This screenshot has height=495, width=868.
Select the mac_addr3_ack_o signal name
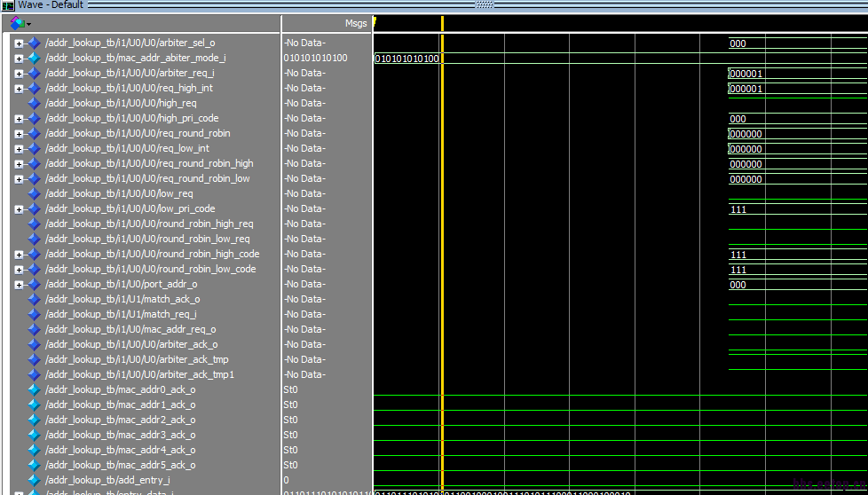tap(120, 435)
